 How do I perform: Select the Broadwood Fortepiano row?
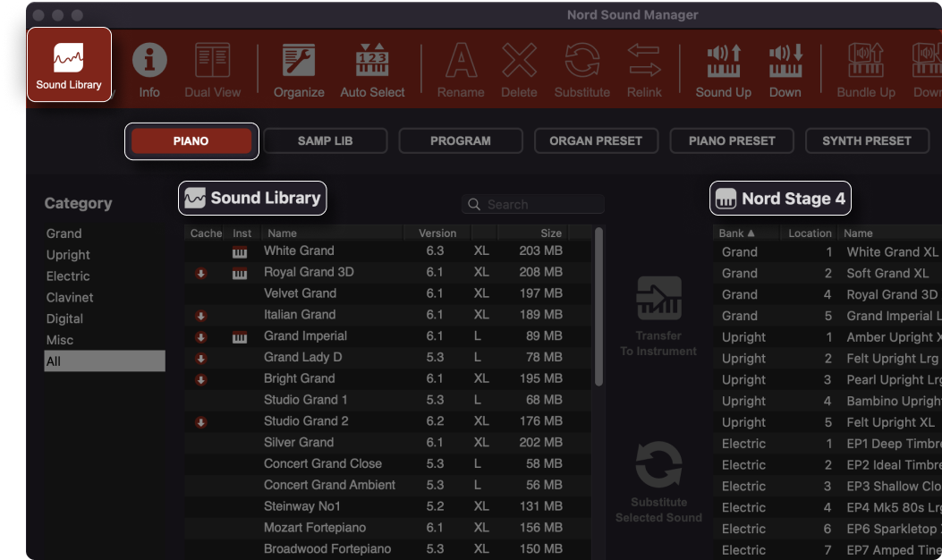[x=387, y=549]
